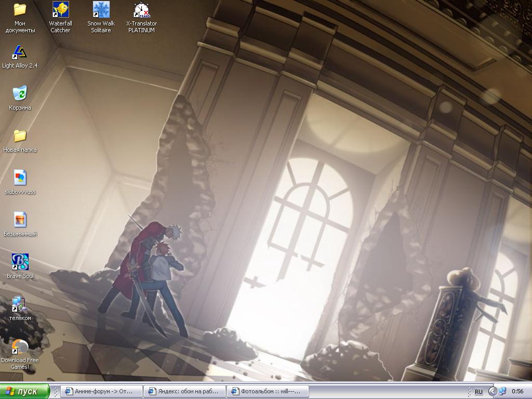Open Snow Walk Solitaire shortcut
This screenshot has height=399, width=532.
pos(101,10)
